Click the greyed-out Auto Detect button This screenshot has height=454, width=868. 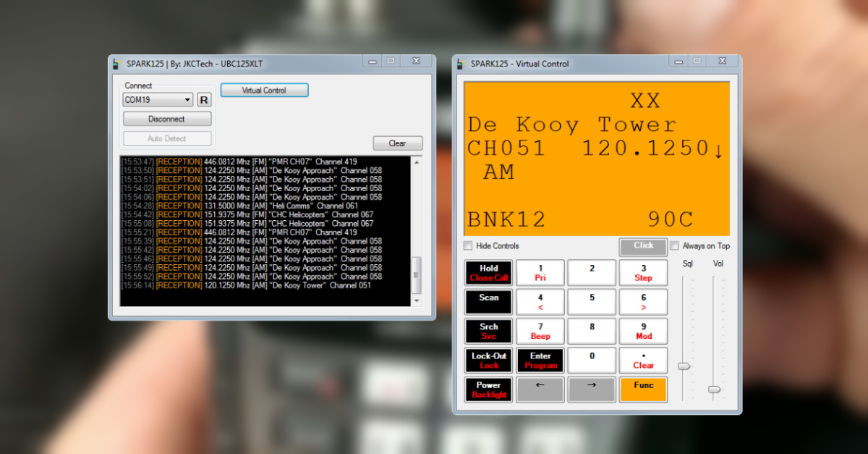[x=167, y=138]
